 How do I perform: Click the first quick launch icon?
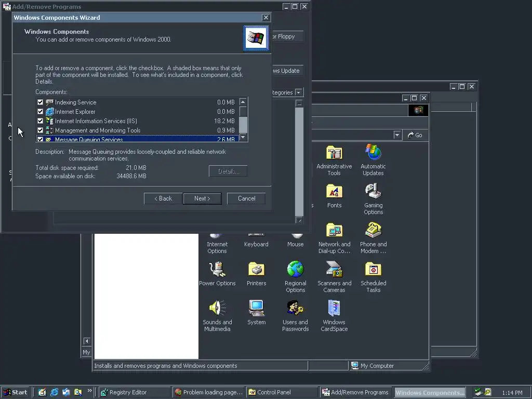42,393
